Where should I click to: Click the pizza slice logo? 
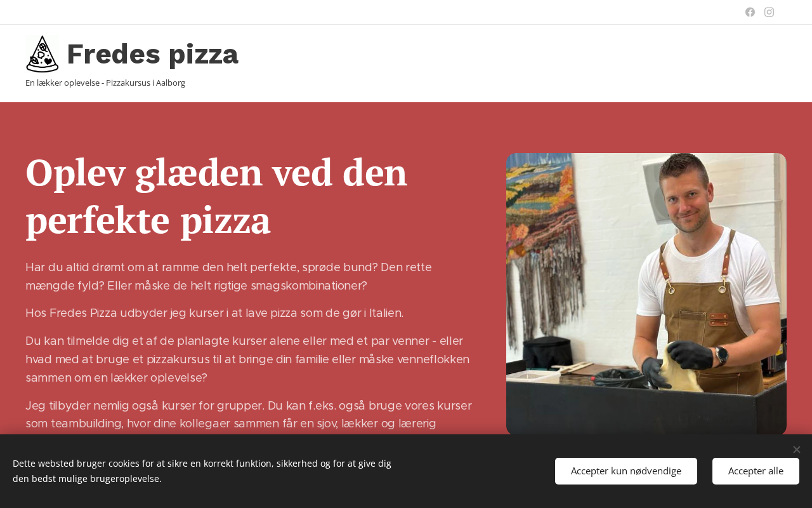click(x=42, y=54)
